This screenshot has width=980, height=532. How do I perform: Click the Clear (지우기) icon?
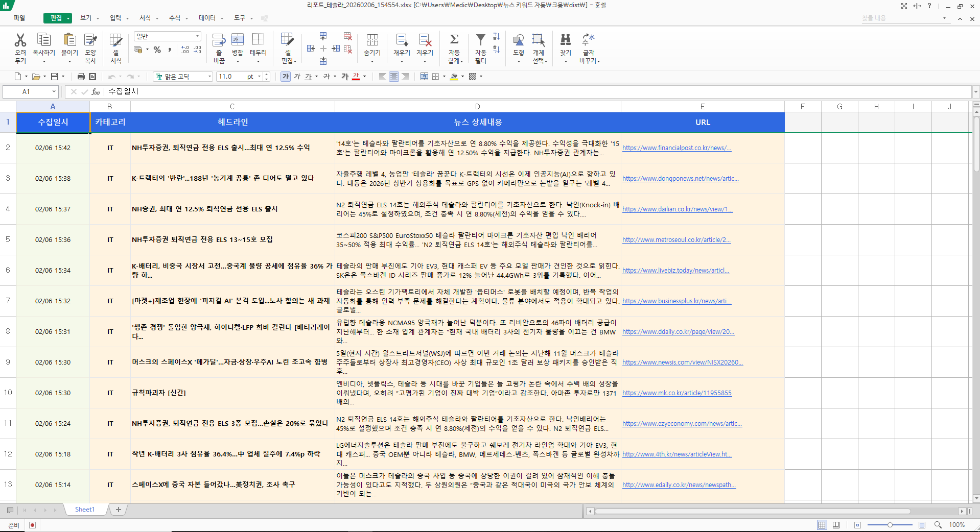(x=425, y=40)
